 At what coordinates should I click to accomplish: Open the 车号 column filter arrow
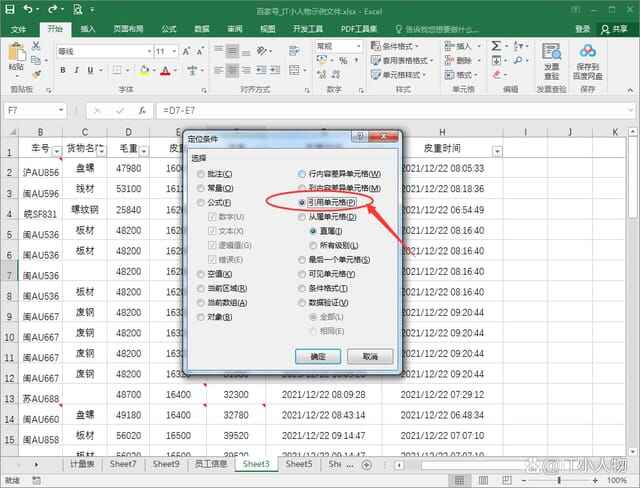56,151
